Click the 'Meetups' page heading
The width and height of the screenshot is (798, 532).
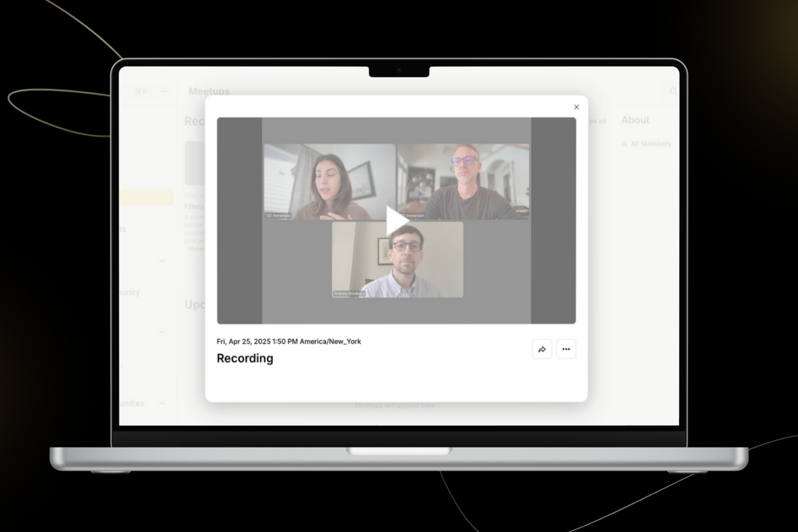coord(209,92)
